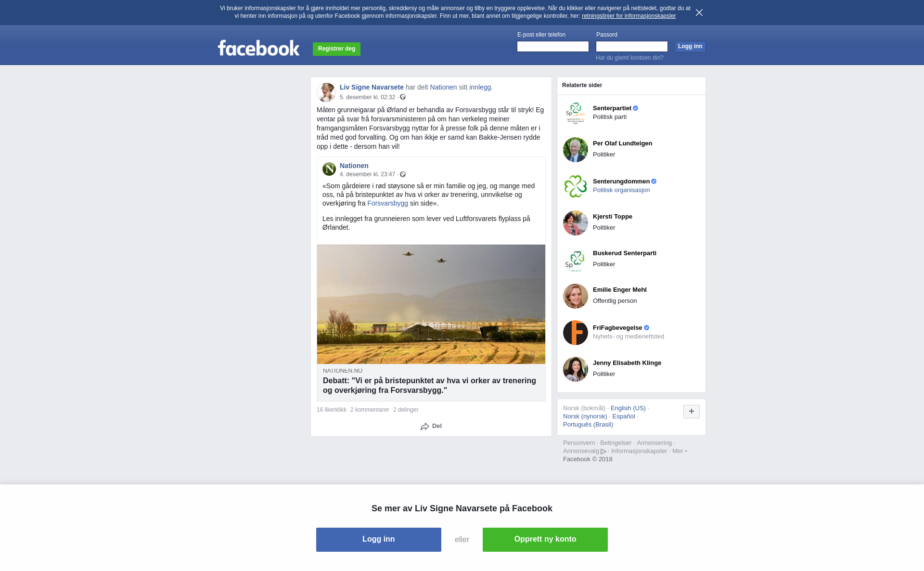Focus the E-post eller telefon field

point(553,46)
